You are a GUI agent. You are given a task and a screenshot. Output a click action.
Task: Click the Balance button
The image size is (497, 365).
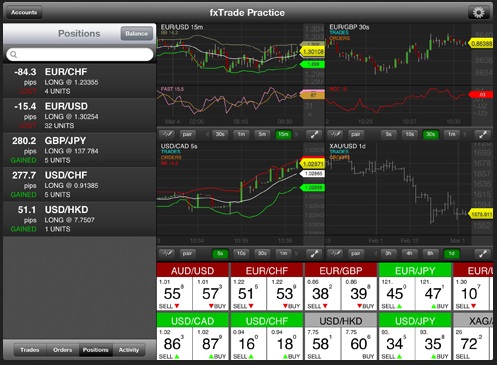[136, 34]
